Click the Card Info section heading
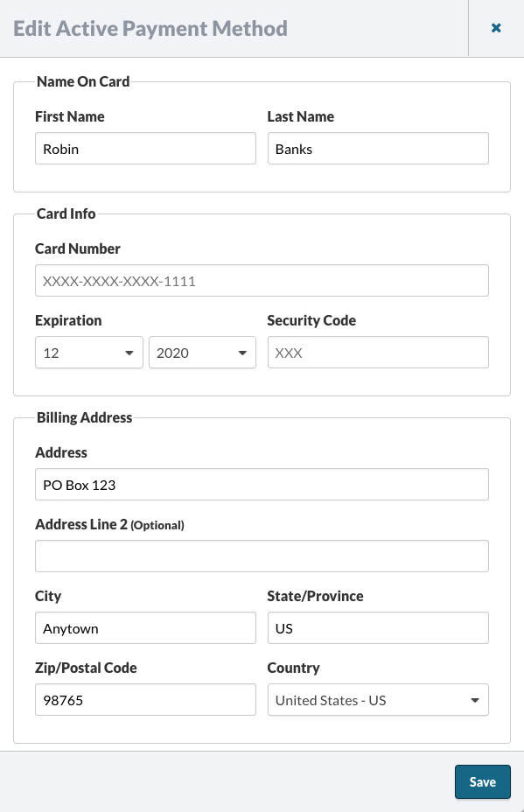The width and height of the screenshot is (524, 812). 66,213
